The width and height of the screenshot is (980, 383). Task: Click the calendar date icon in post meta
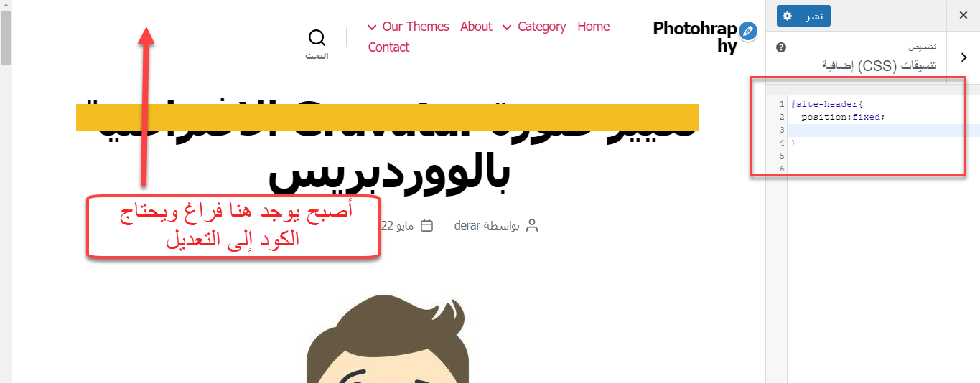coord(426,226)
